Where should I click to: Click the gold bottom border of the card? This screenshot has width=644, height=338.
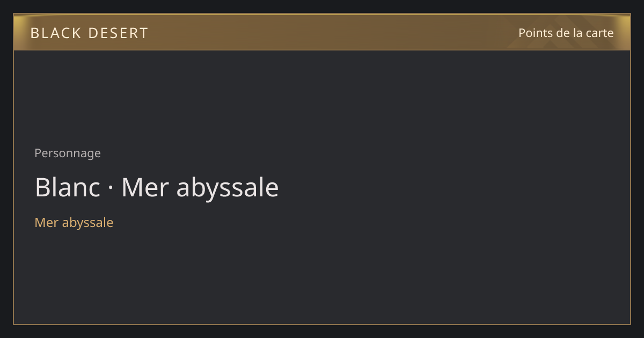(322, 324)
